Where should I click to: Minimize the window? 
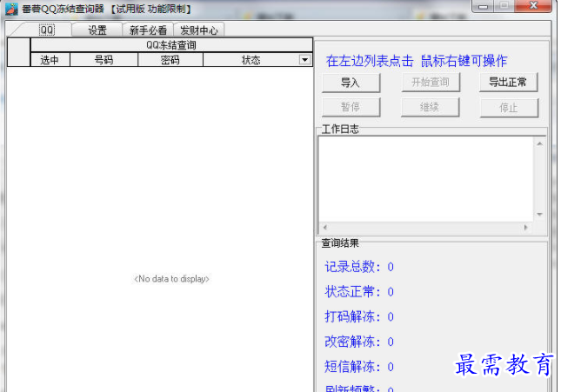pyautogui.click(x=483, y=6)
